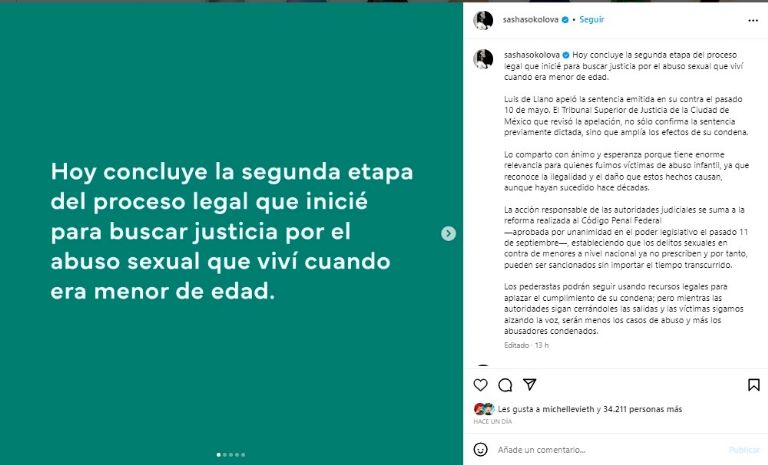Open sashasokolova profile picture in header
The height and width of the screenshot is (465, 768).
click(483, 21)
